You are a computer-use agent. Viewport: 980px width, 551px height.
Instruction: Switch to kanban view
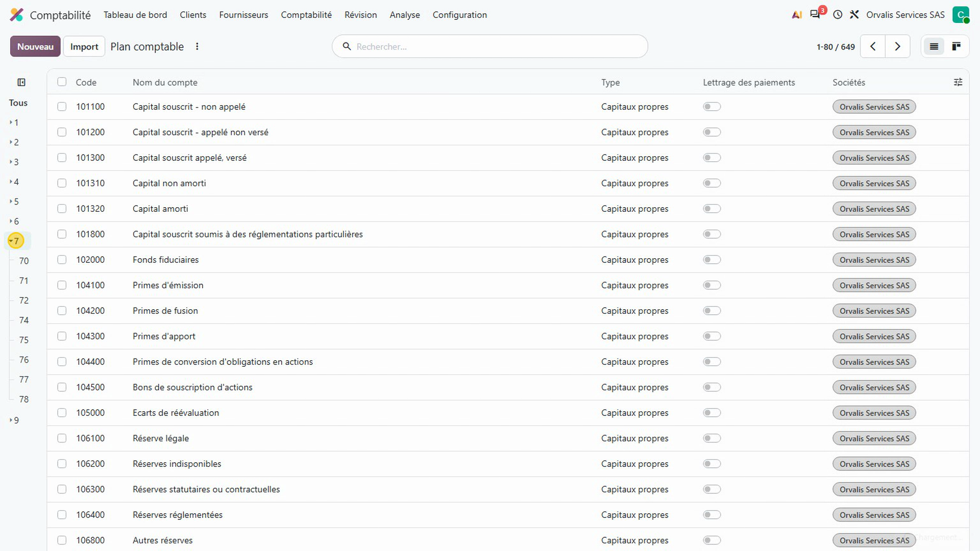(956, 46)
